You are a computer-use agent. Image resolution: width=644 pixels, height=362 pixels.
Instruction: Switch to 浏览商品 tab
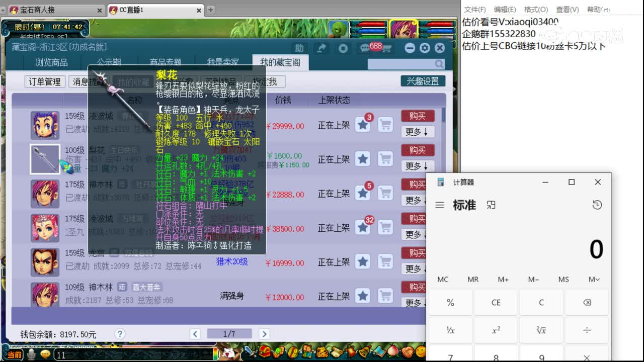(51, 62)
